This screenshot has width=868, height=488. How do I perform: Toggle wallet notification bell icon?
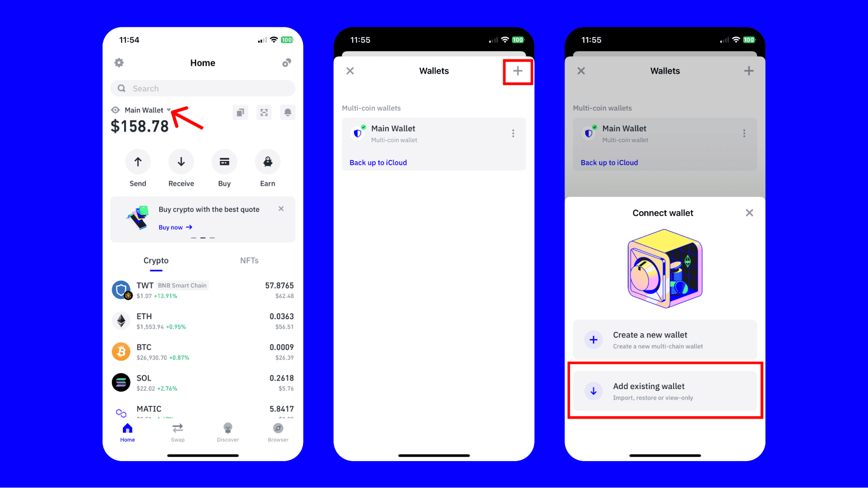pyautogui.click(x=288, y=113)
